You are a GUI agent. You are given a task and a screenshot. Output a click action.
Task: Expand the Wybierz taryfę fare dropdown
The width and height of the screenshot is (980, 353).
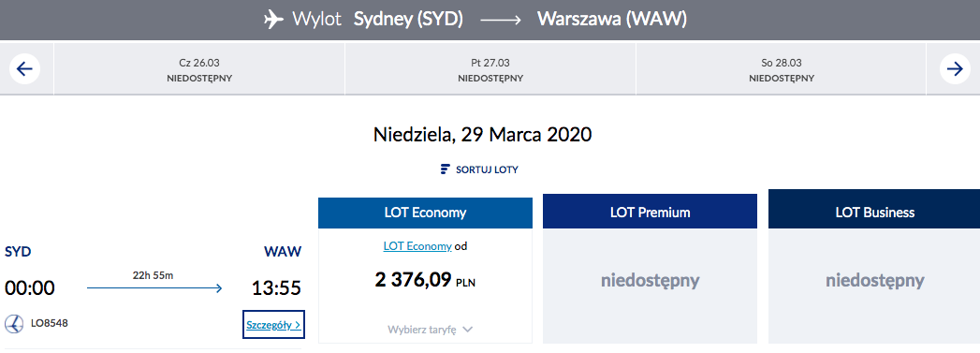(x=430, y=330)
